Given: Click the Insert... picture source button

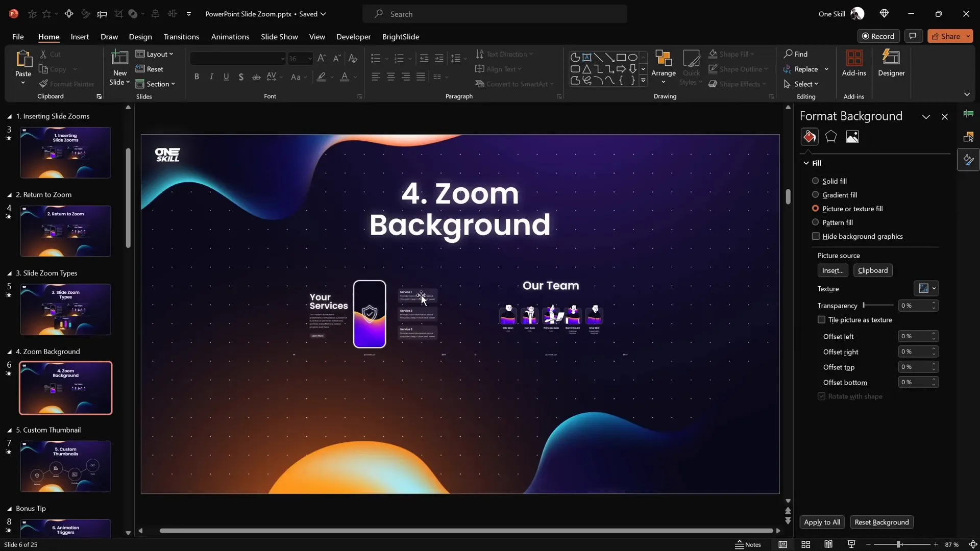Looking at the screenshot, I should coord(832,270).
